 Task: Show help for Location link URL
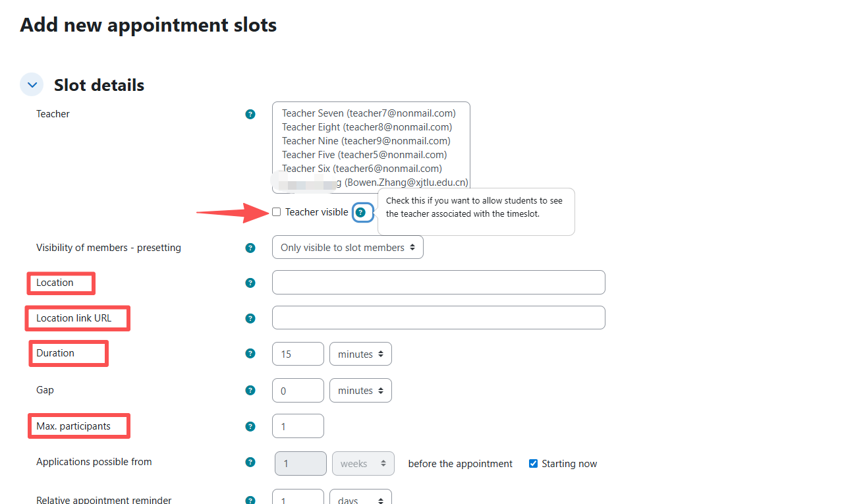point(250,318)
